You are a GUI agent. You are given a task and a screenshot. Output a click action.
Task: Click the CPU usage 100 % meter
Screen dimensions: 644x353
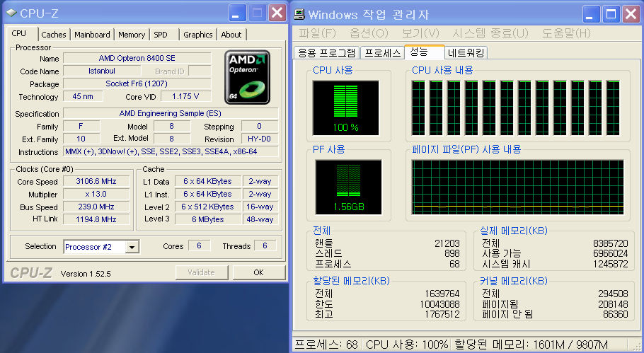(346, 108)
